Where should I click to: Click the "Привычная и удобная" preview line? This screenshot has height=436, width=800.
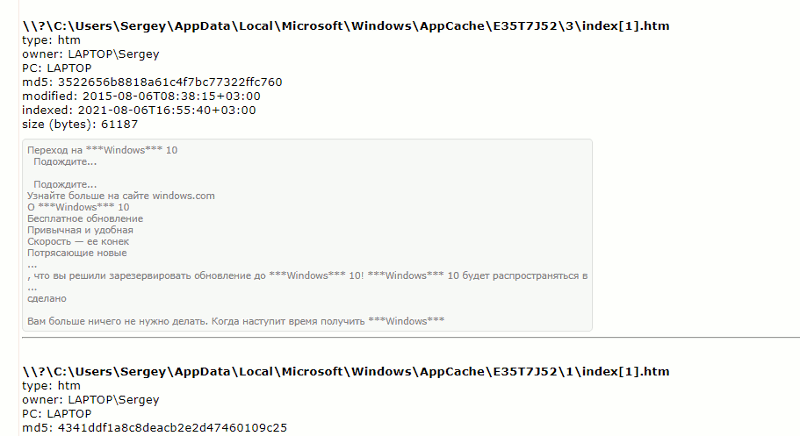[80, 230]
